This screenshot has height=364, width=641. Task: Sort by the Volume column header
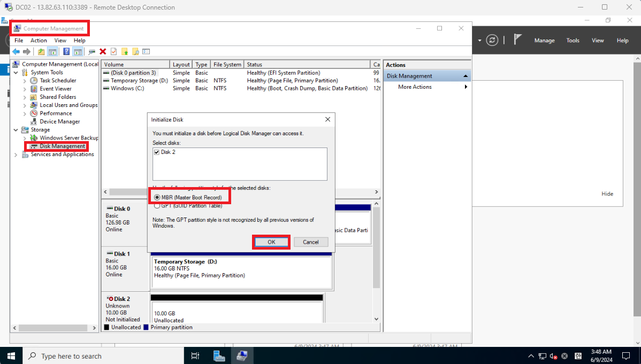(135, 64)
